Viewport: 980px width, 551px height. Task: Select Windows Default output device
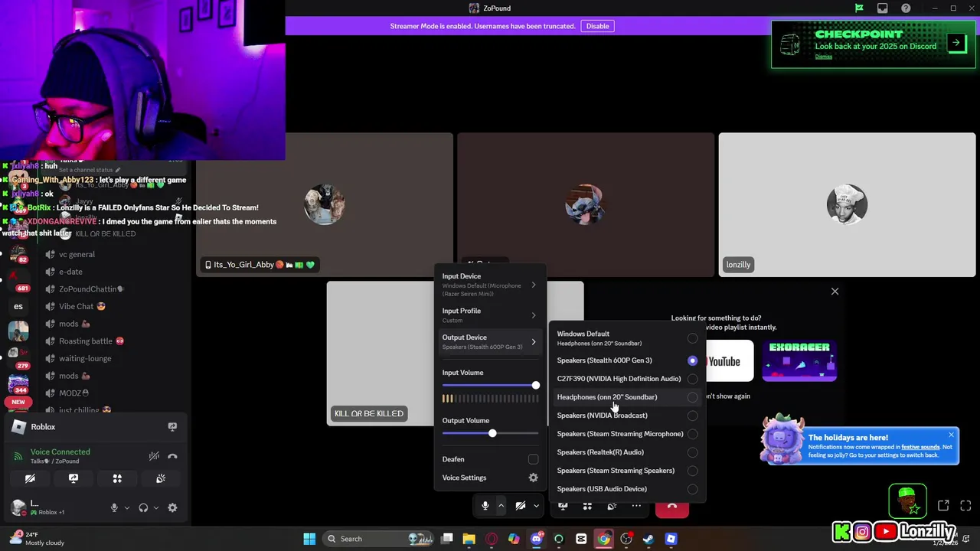coord(627,338)
